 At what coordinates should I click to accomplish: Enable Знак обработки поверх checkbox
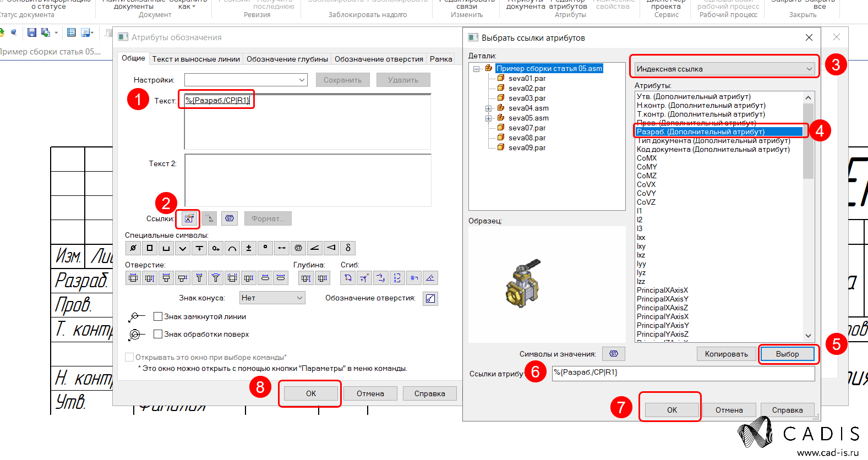point(158,334)
